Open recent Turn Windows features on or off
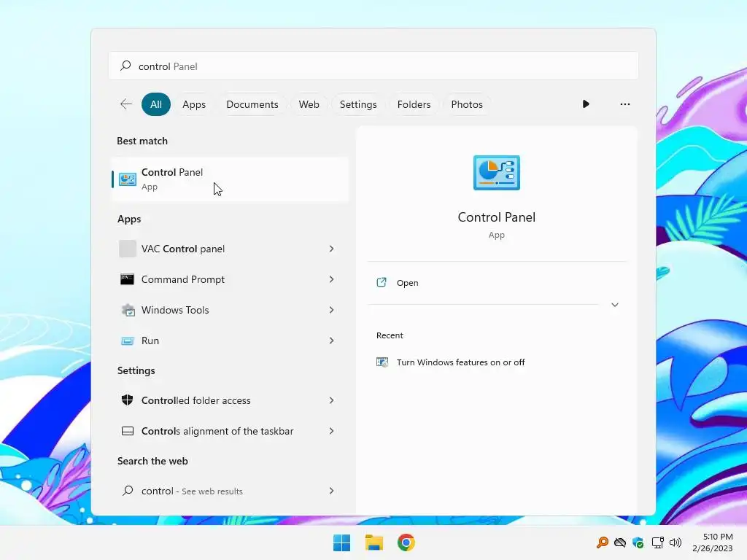Screen dimensions: 747x560 [497, 362]
